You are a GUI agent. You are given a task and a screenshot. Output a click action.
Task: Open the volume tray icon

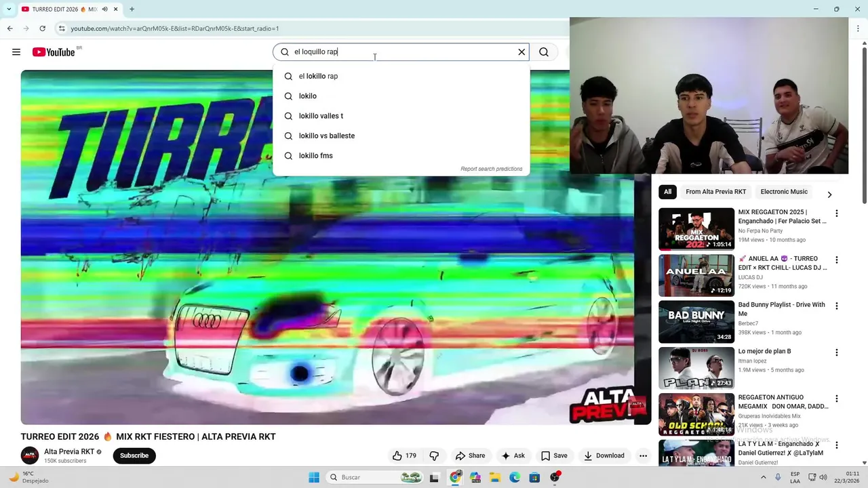click(825, 477)
